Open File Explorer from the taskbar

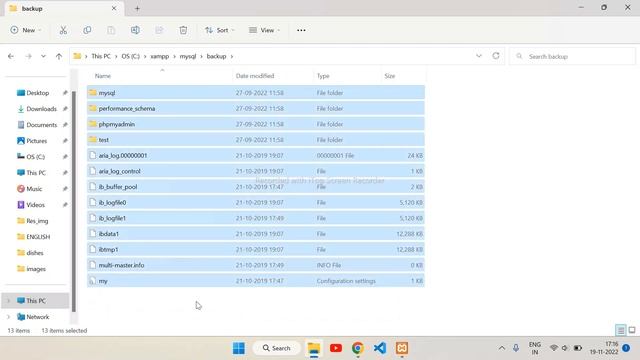tap(314, 348)
